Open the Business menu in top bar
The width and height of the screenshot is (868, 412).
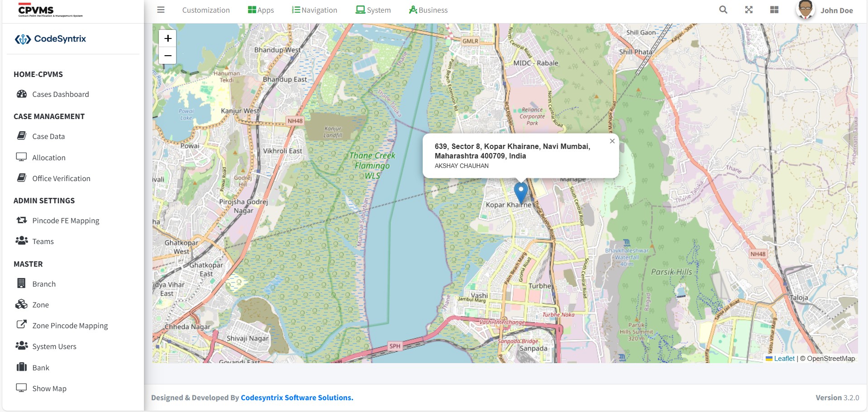point(428,10)
